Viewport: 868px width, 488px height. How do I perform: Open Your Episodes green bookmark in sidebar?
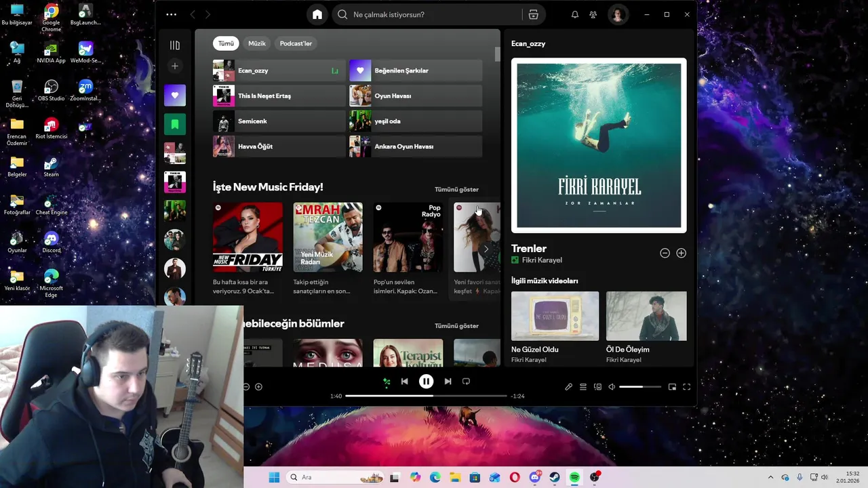coord(175,124)
